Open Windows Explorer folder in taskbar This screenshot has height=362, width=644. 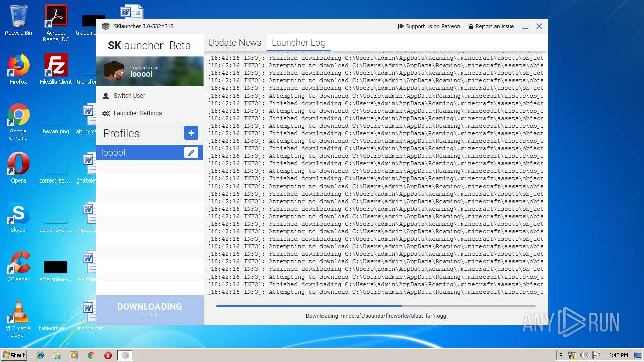tap(57, 355)
